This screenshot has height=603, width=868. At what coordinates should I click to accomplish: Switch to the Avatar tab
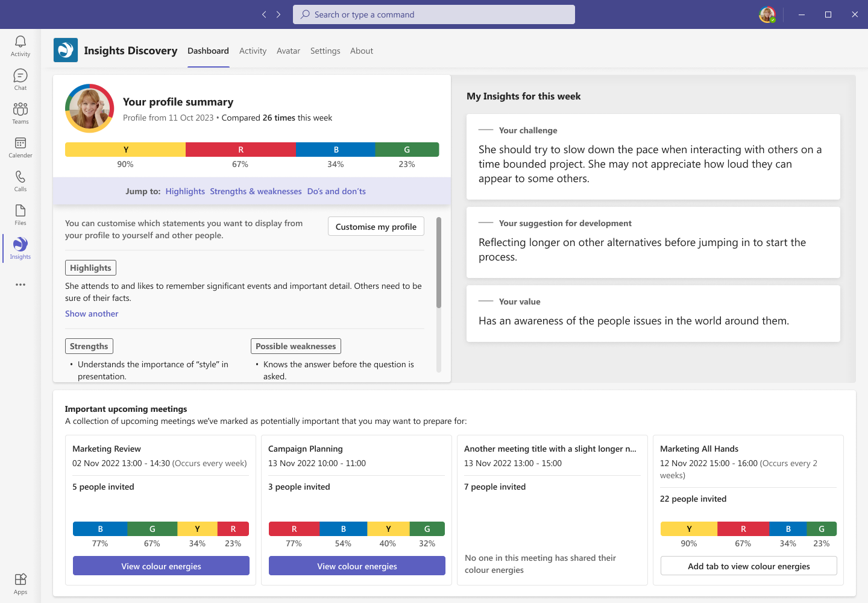pos(288,51)
